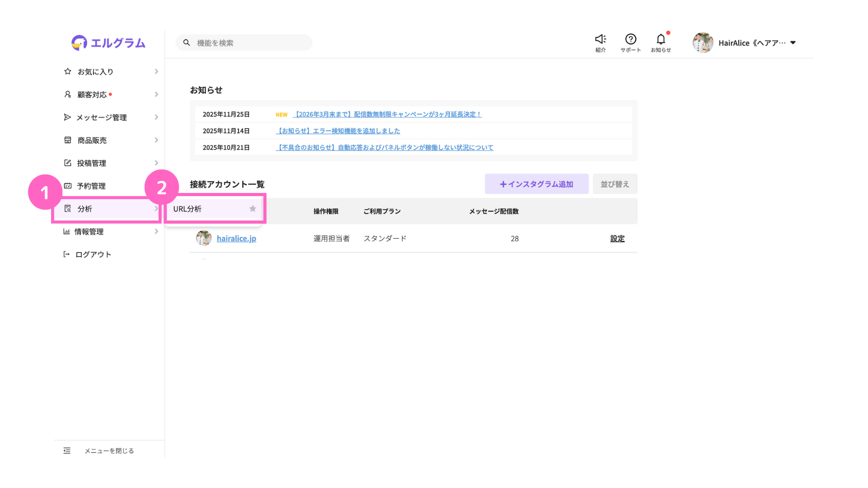Open the 分析 sidebar menu item

(85, 209)
